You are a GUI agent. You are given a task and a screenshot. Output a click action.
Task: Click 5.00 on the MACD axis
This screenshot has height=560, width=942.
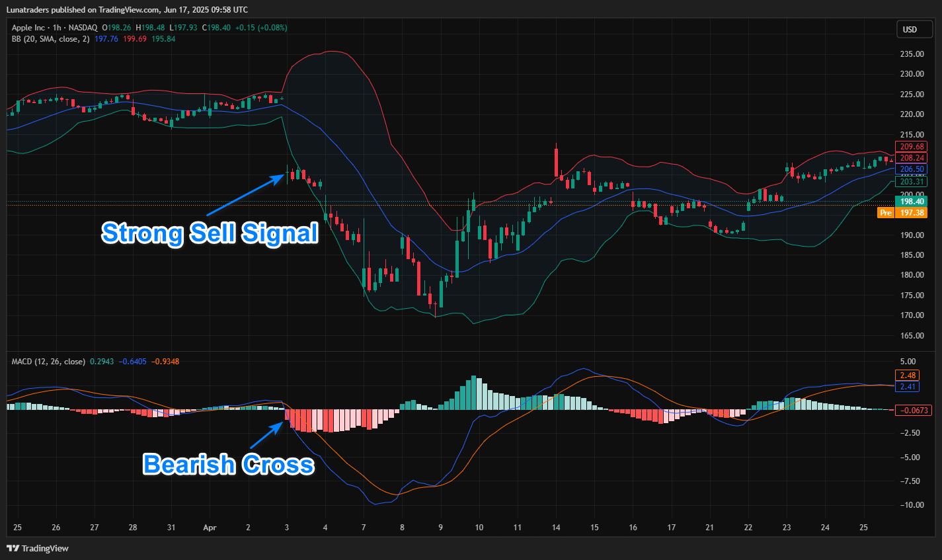pyautogui.click(x=908, y=362)
